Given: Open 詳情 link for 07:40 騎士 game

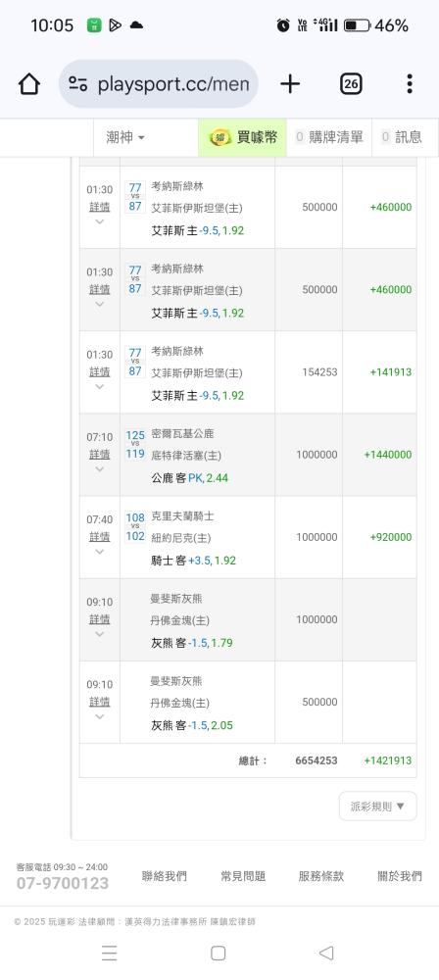Looking at the screenshot, I should coord(99,536).
